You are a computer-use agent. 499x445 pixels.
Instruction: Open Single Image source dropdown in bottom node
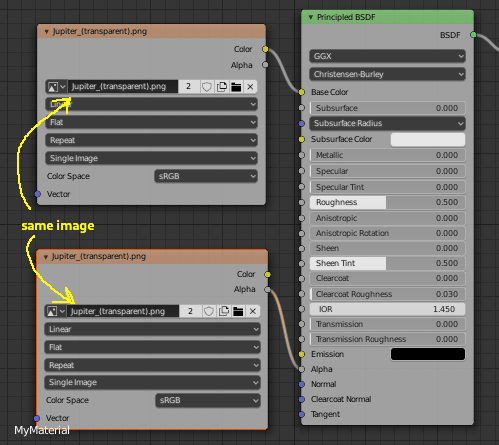[x=152, y=383]
